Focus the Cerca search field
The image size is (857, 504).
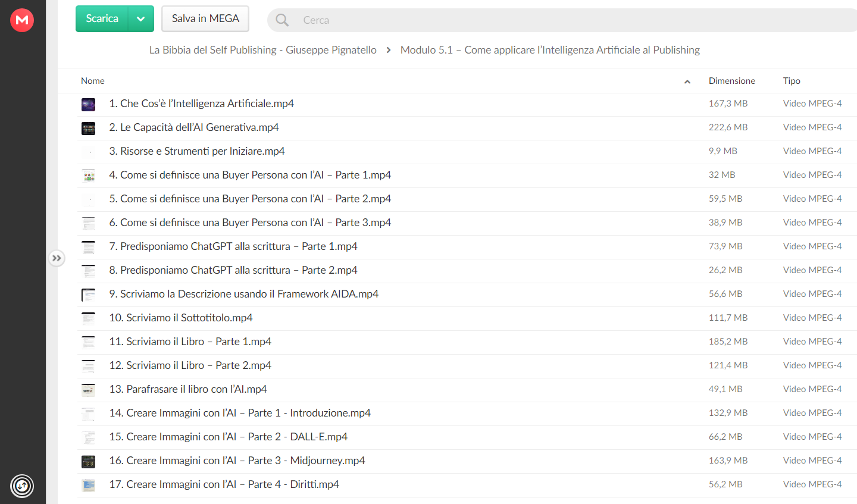click(571, 20)
